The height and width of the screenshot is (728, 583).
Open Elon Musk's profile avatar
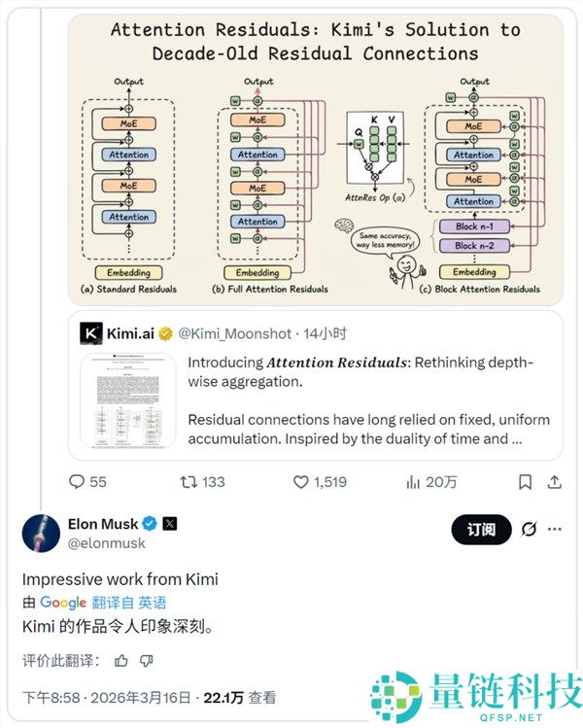pyautogui.click(x=42, y=533)
